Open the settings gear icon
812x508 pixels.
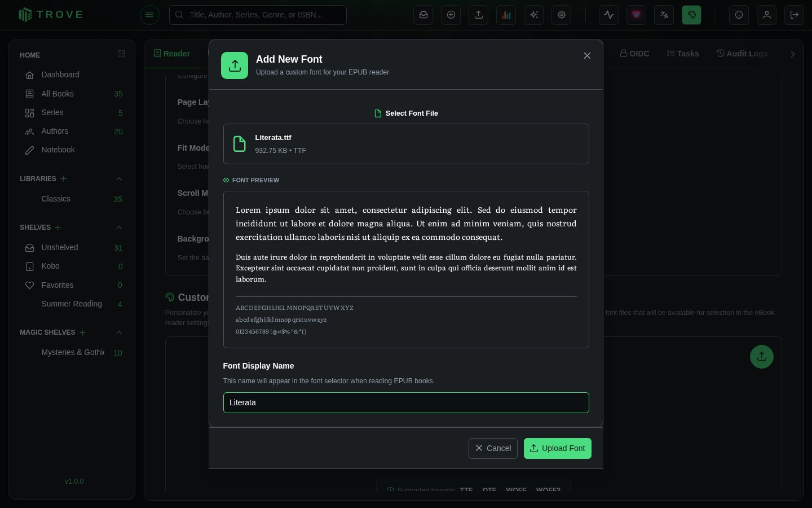click(562, 15)
